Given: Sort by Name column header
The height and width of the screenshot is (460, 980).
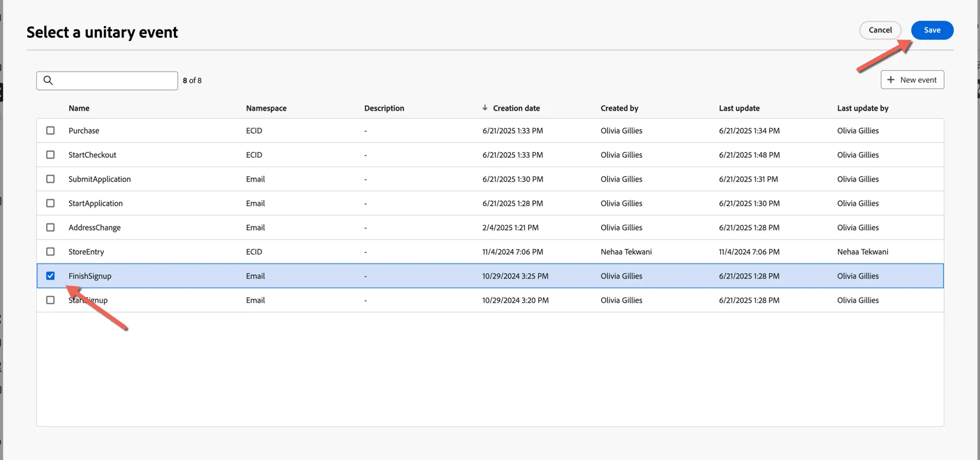Looking at the screenshot, I should 79,108.
